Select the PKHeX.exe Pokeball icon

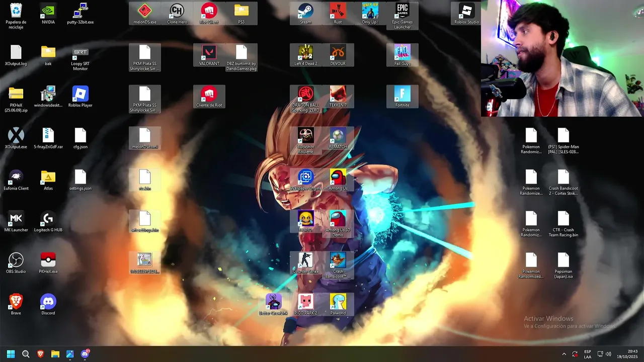pos(48,263)
